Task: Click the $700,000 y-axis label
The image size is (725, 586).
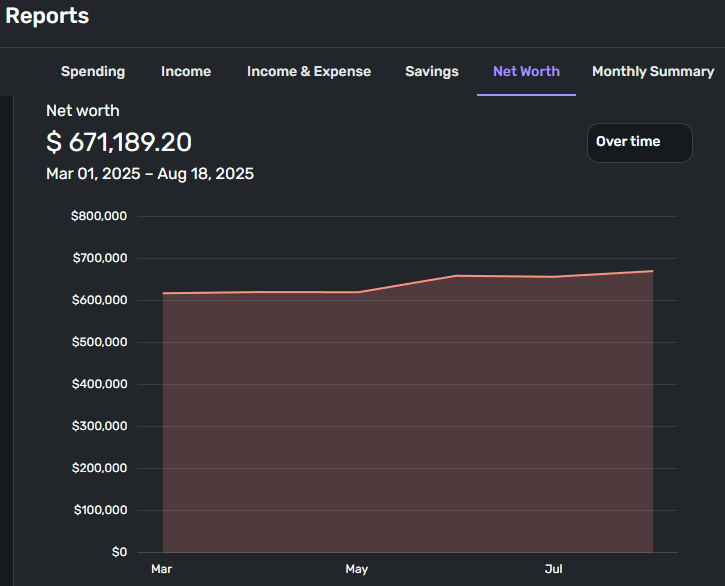Action: pyautogui.click(x=98, y=258)
